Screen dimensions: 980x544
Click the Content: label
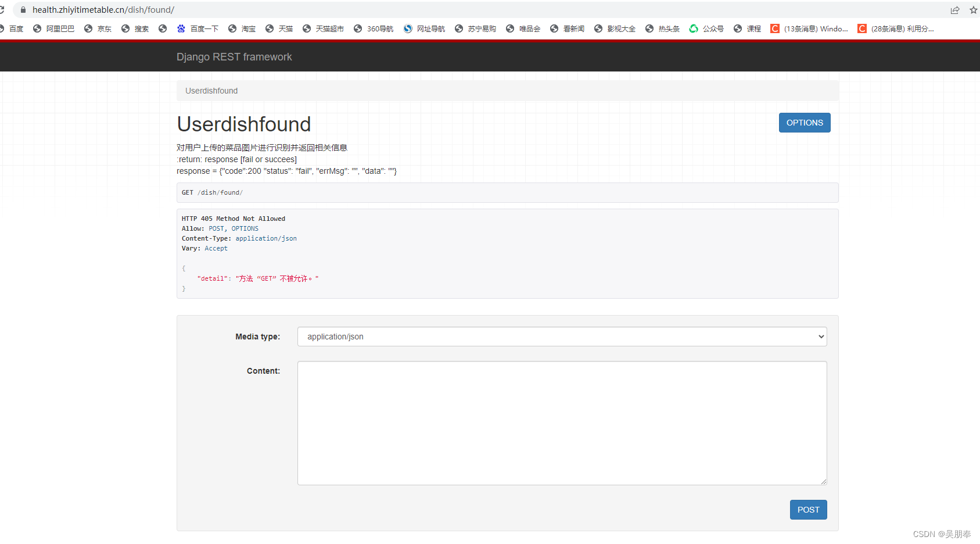coord(264,371)
